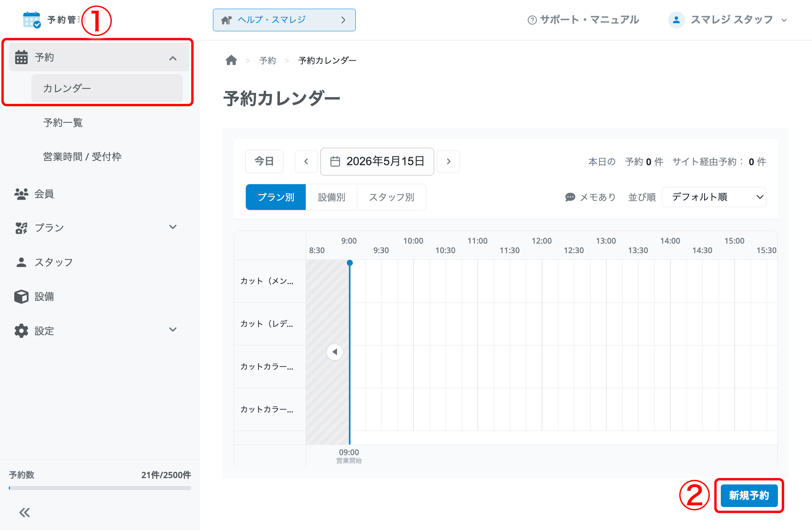Click the blue current-time marker on timeline
The height and width of the screenshot is (530, 812).
(x=350, y=263)
